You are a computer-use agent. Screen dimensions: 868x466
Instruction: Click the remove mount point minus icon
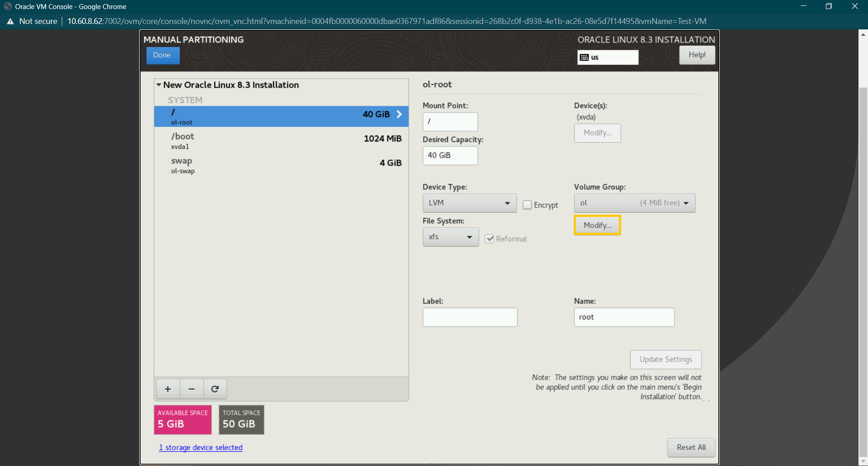pos(192,389)
